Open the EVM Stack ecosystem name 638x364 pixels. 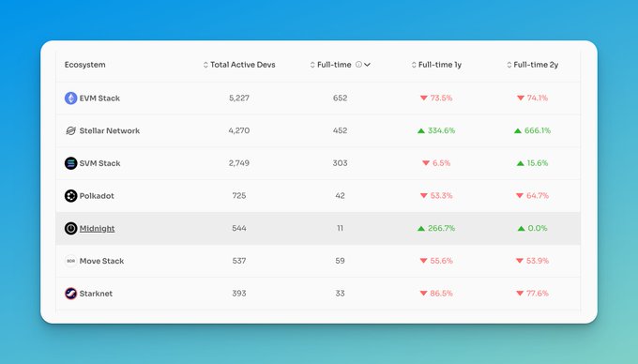(99, 98)
